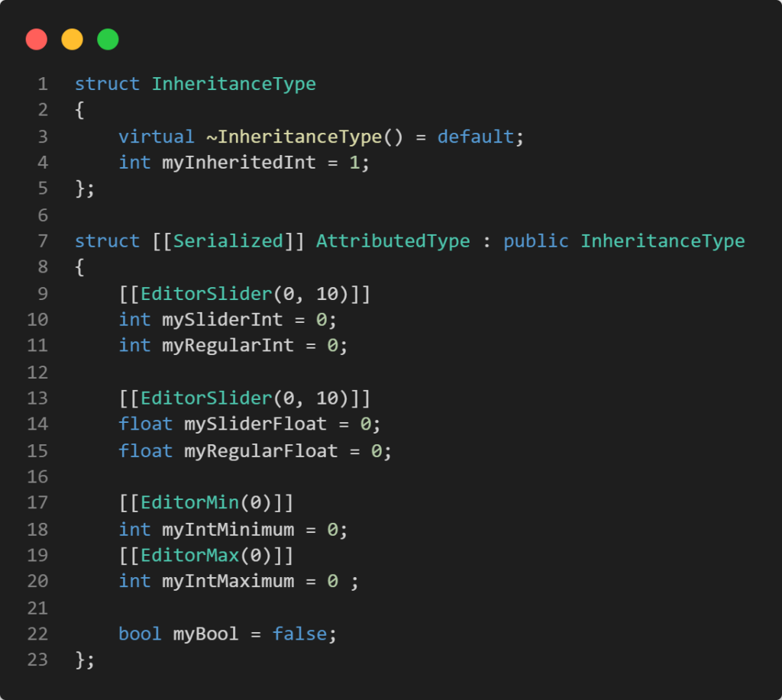Click the red close window button
782x700 pixels.
tap(37, 40)
